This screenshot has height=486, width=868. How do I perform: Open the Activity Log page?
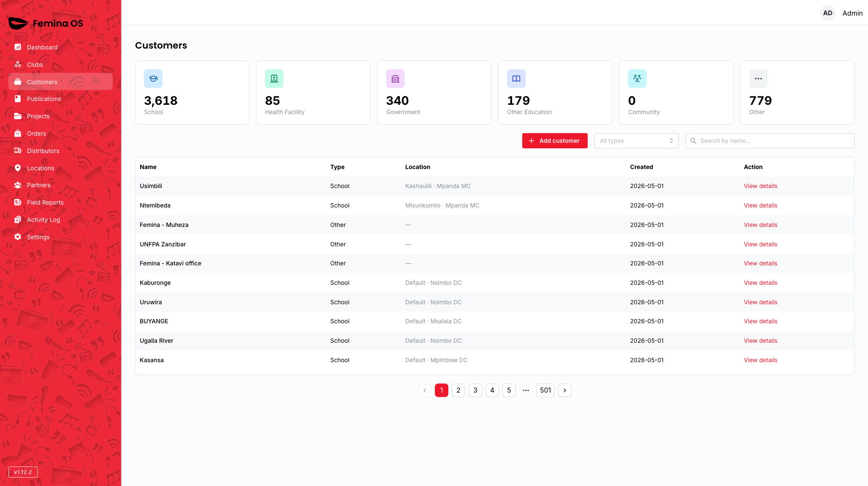coord(60,219)
